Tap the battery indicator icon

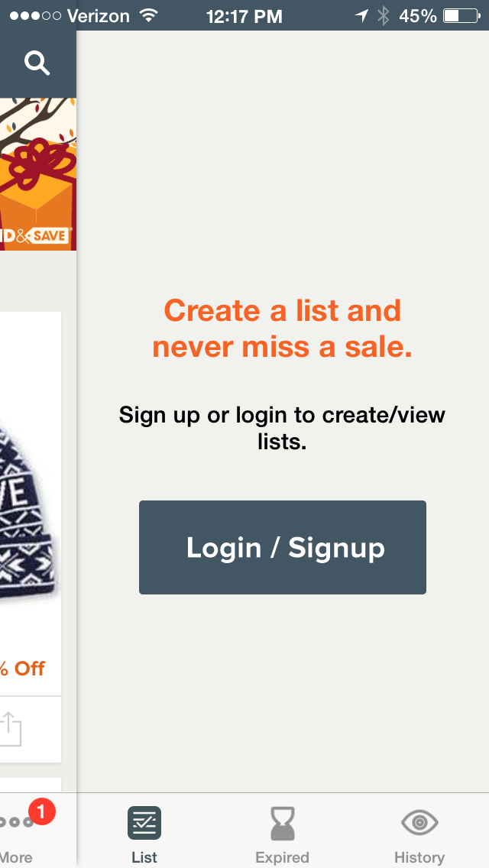tap(461, 15)
